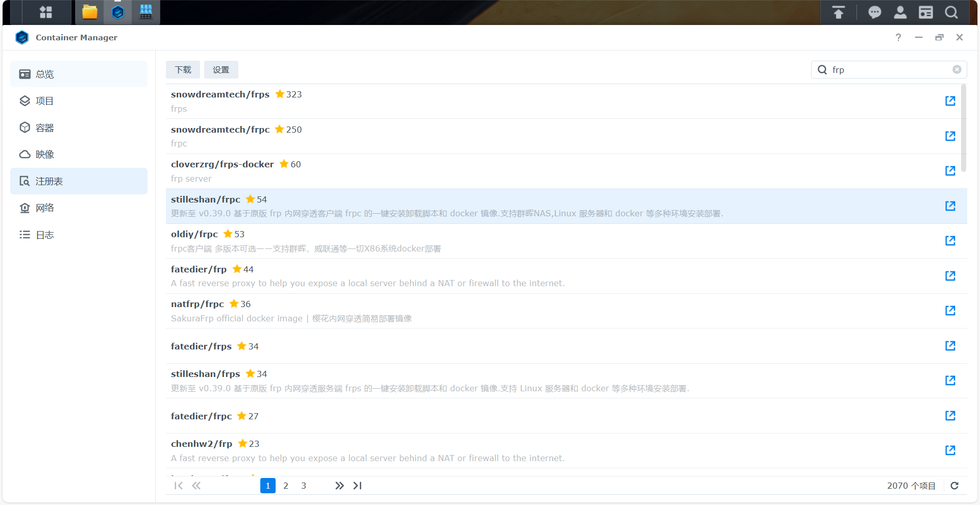Select the stilleshan/frps image row
980x505 pixels.
567,381
